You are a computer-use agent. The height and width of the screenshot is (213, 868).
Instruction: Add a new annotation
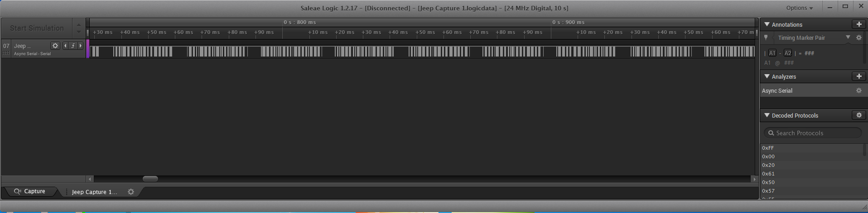(x=858, y=24)
